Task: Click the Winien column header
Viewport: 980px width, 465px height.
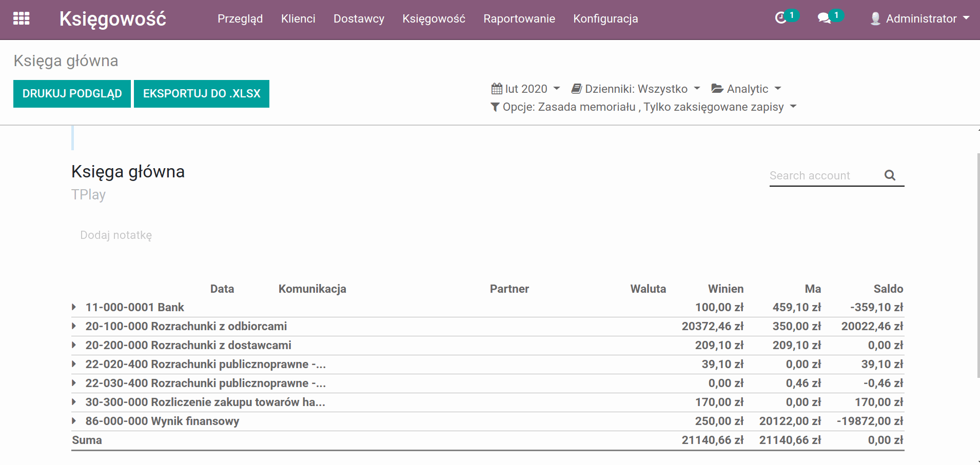Action: click(x=726, y=289)
